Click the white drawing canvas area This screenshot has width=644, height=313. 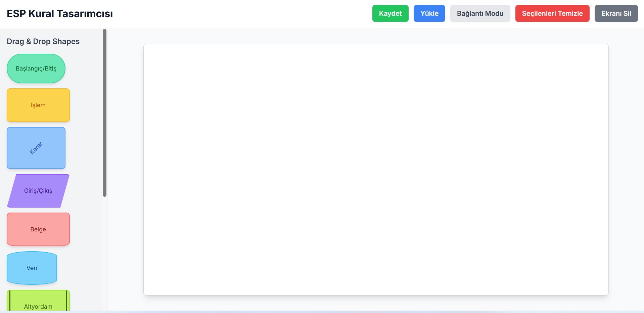tap(376, 170)
